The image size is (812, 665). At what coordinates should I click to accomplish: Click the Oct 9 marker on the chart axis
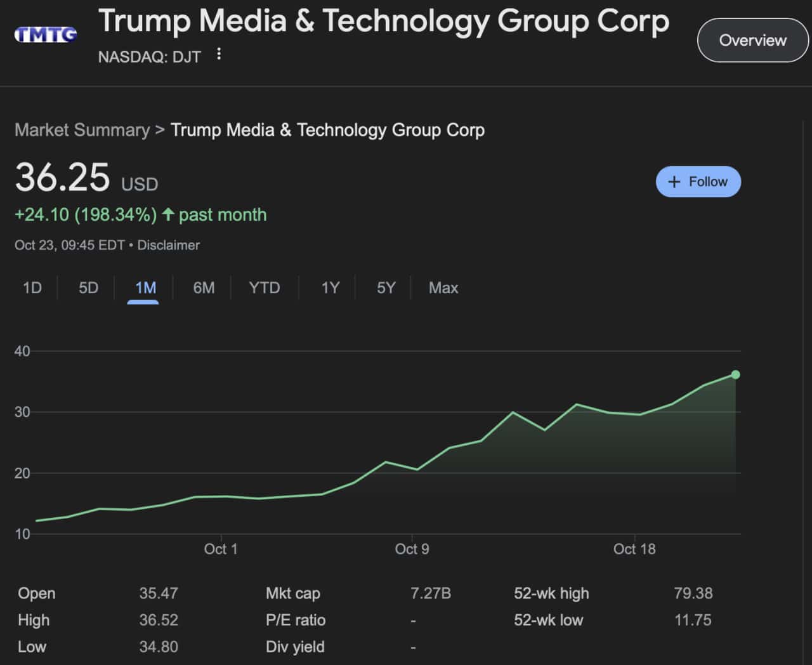coord(411,549)
